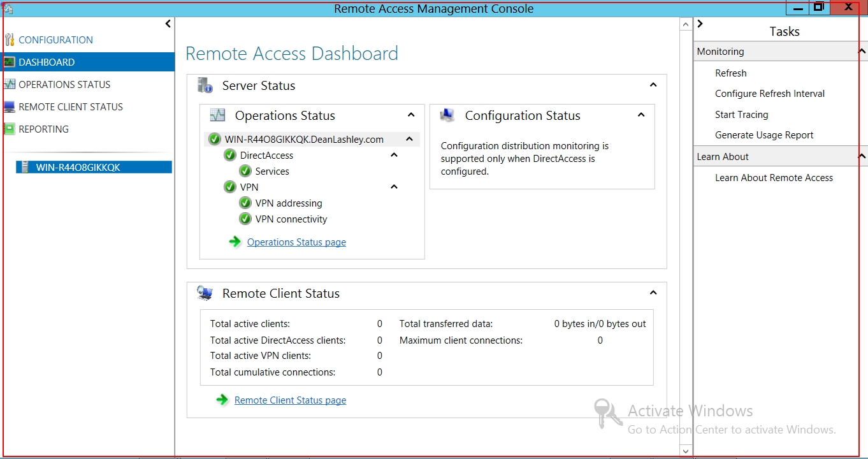
Task: Click green arrow beside Remote Client Status page
Action: tap(222, 400)
